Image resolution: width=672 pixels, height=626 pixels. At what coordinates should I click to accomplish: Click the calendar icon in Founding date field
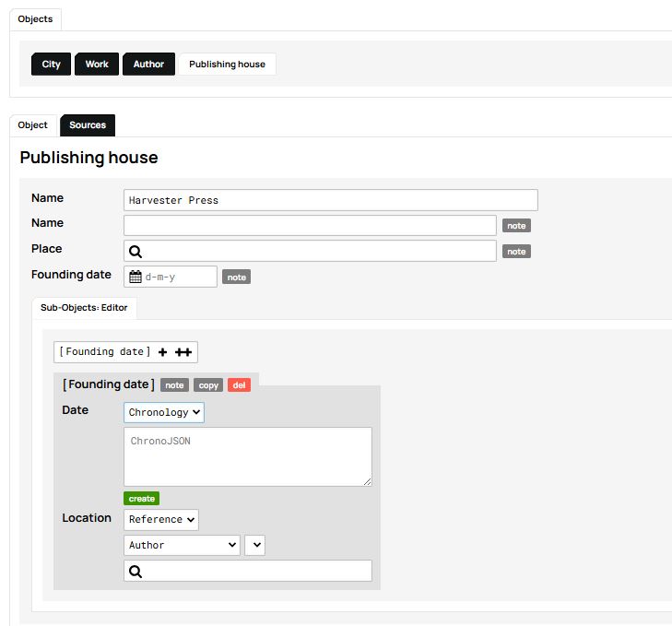[136, 277]
